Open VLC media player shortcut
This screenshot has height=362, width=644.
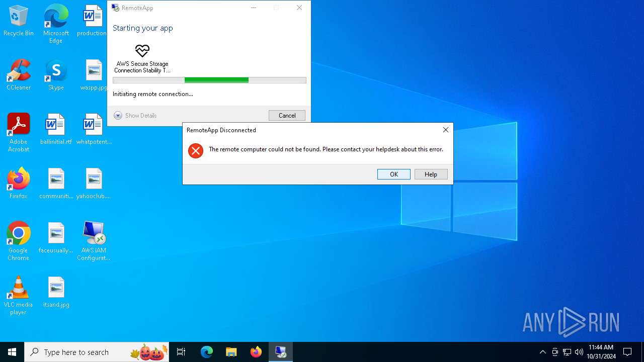point(19,296)
